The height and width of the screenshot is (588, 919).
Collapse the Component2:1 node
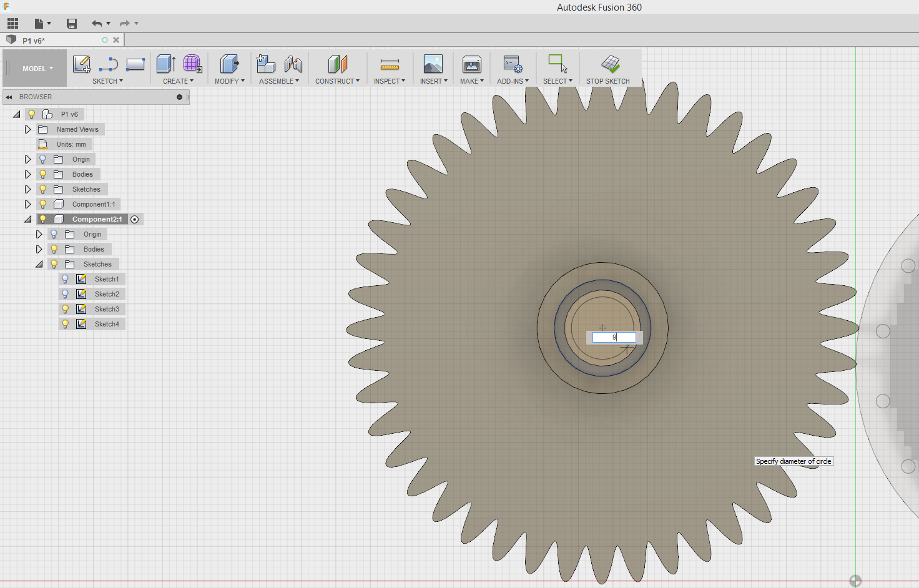[x=27, y=219]
